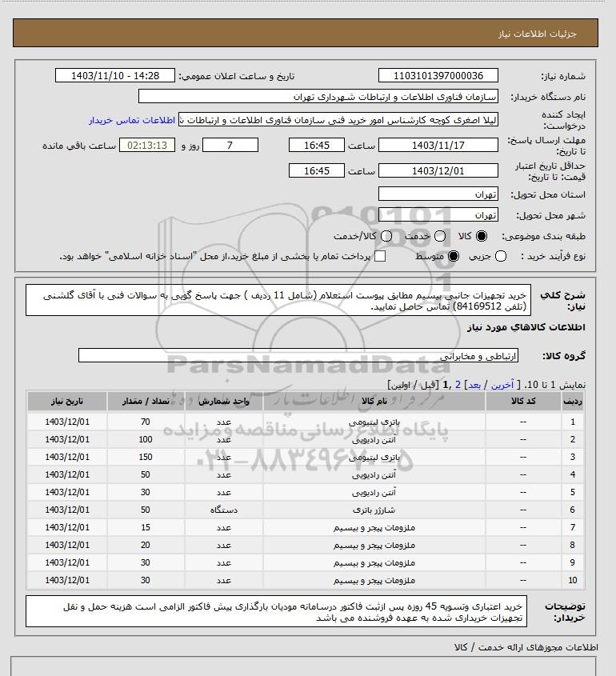Open اطلاعات تماس خریدار link
616x676 pixels.
coord(132,120)
